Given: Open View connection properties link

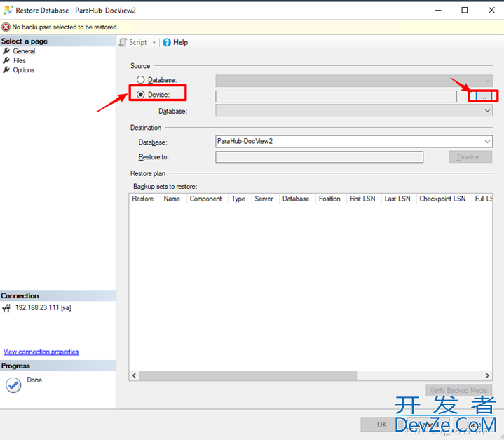Looking at the screenshot, I should [41, 352].
